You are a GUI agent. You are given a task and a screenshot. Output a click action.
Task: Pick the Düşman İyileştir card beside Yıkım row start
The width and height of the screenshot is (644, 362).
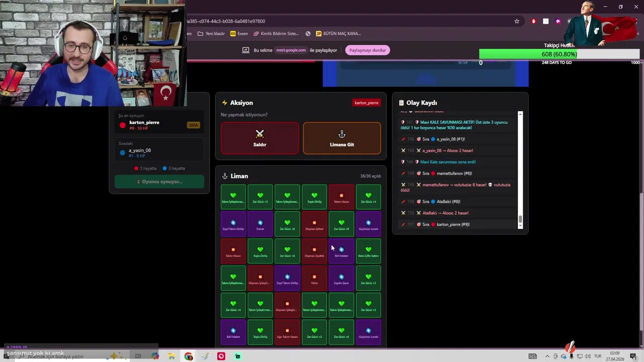click(x=260, y=278)
